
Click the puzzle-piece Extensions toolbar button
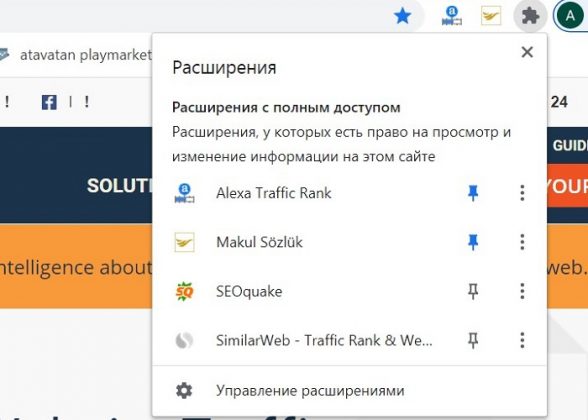coord(530,16)
